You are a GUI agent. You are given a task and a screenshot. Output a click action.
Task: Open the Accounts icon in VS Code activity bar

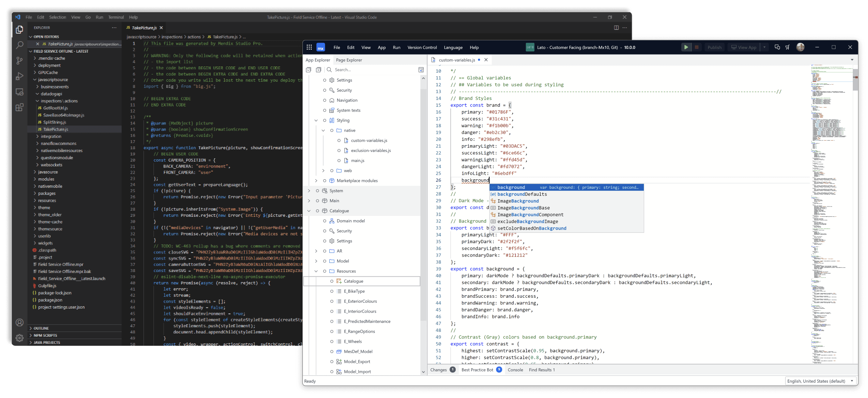[19, 322]
